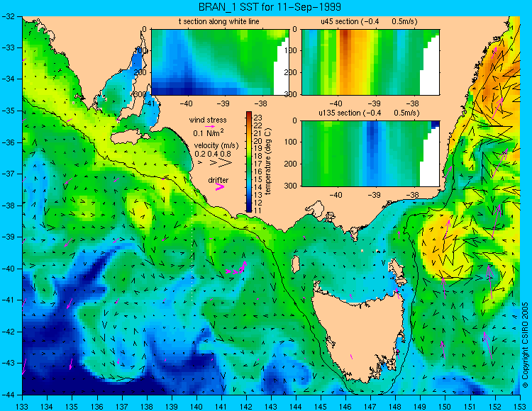The width and height of the screenshot is (532, 411).
Task: Select latitude tick label -38
Action: 9,205
